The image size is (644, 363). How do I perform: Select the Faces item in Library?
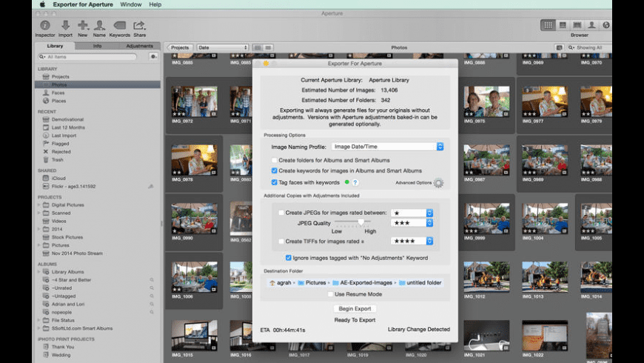tap(59, 93)
